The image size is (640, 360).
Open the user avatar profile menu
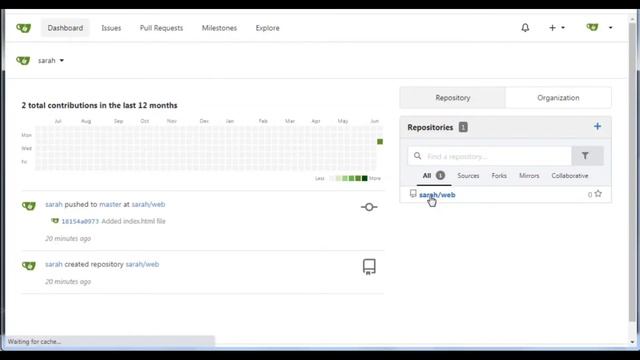[x=599, y=27]
